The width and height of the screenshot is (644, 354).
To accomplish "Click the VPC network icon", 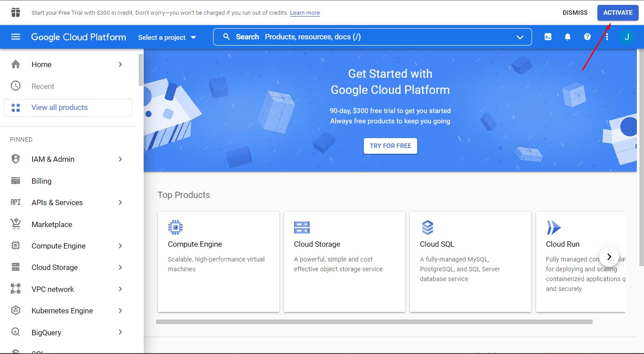I will 16,289.
